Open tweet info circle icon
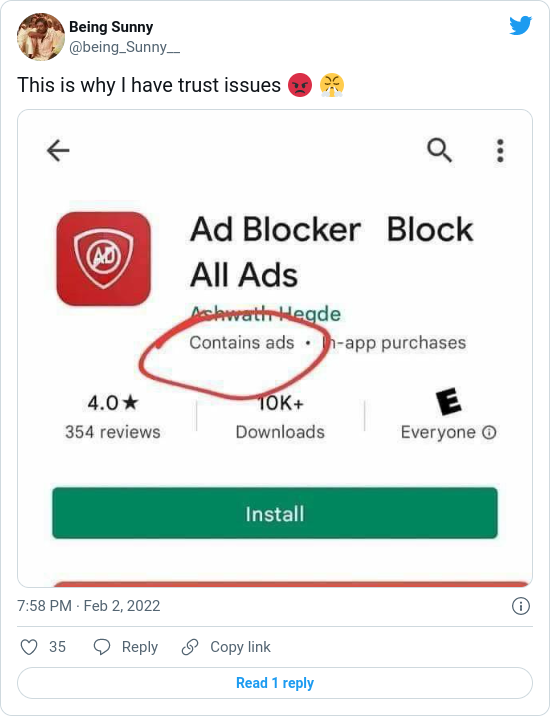Viewport: 550px width, 716px height. coord(521,606)
